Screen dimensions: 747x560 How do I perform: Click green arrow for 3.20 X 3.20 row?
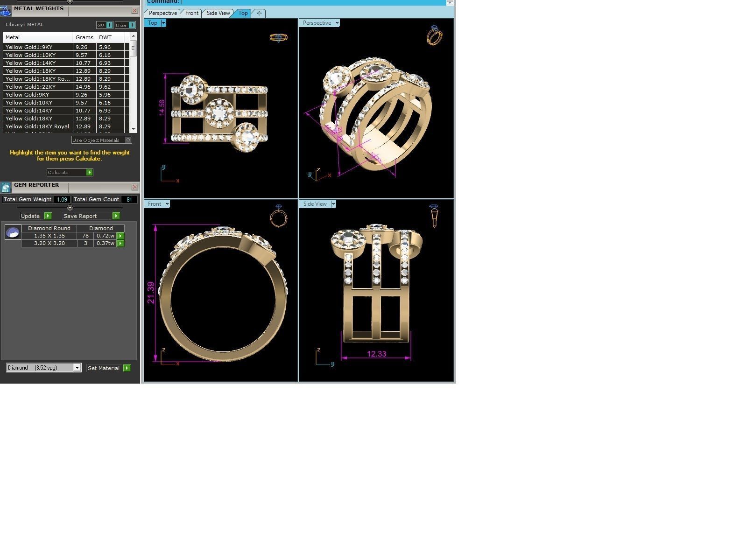[x=120, y=244]
